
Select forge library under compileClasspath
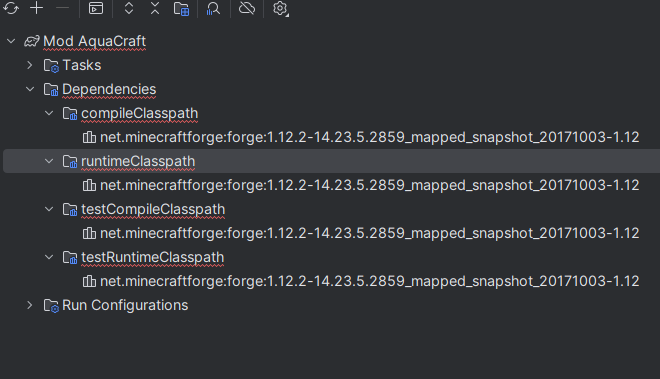tap(370, 137)
